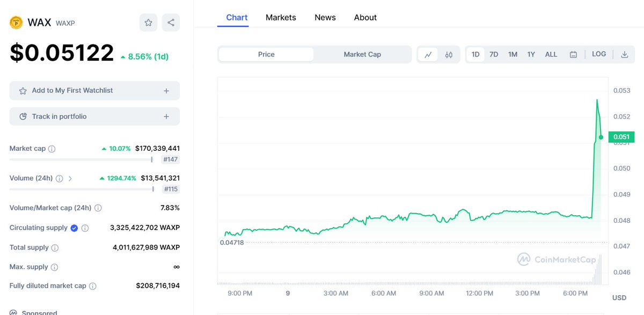Open the News tab
Image resolution: width=644 pixels, height=315 pixels.
tap(325, 17)
